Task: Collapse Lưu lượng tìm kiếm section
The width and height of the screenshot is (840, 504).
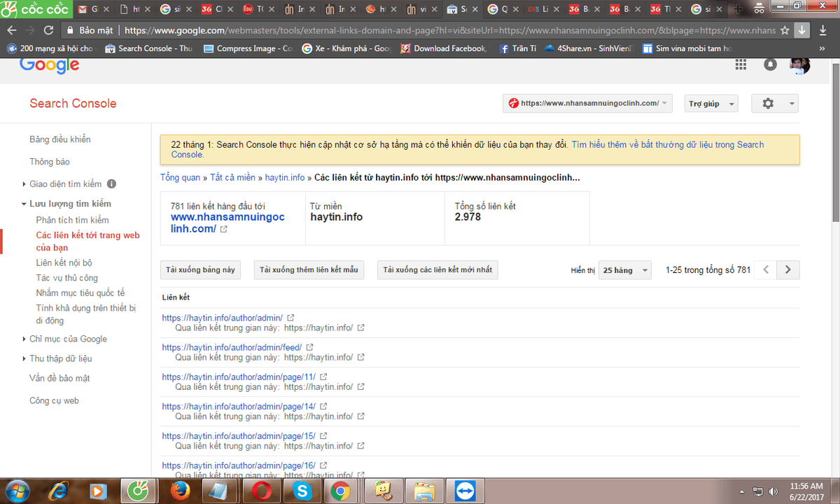Action: (x=24, y=204)
